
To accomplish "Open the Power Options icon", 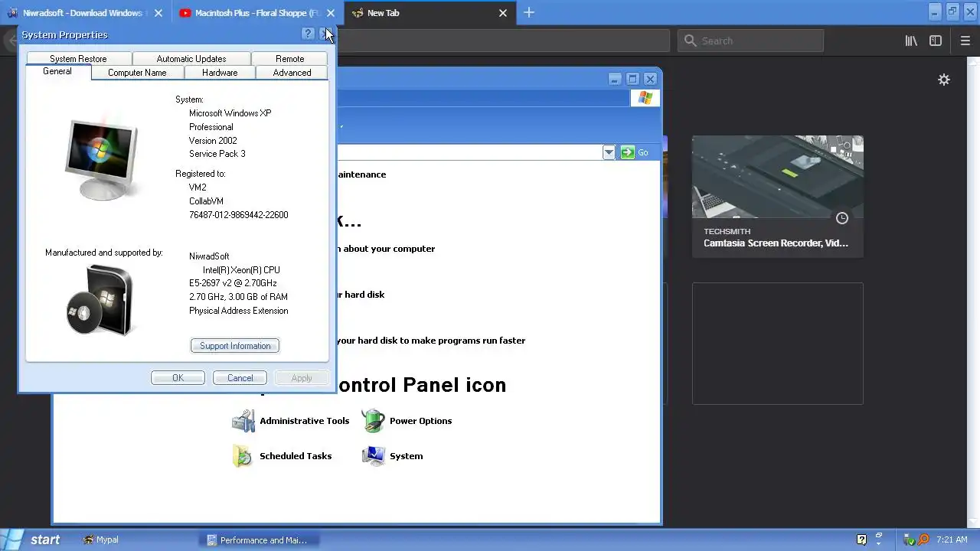I will (407, 421).
